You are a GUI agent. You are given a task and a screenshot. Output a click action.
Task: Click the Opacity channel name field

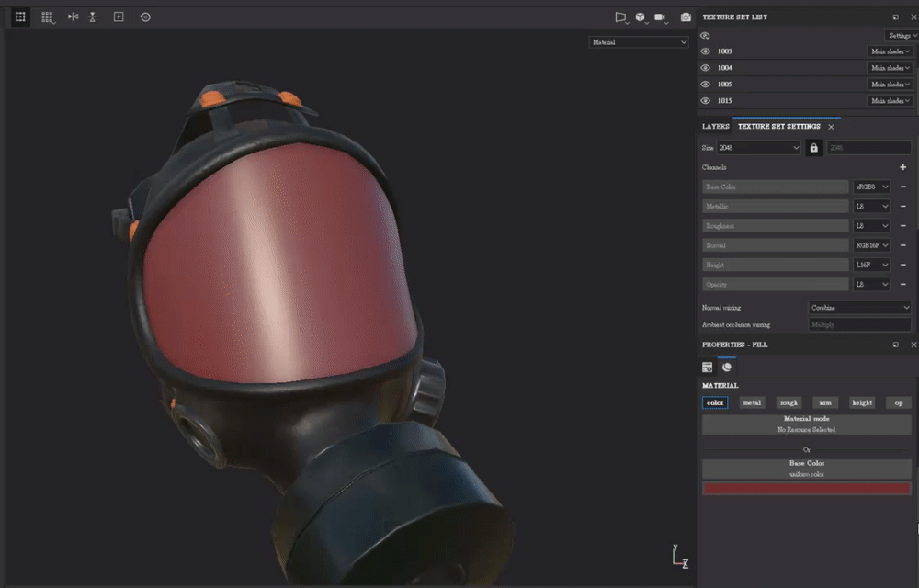(x=776, y=284)
